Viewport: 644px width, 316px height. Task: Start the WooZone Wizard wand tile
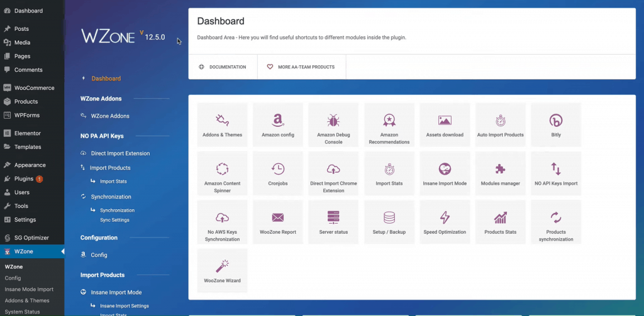[222, 270]
